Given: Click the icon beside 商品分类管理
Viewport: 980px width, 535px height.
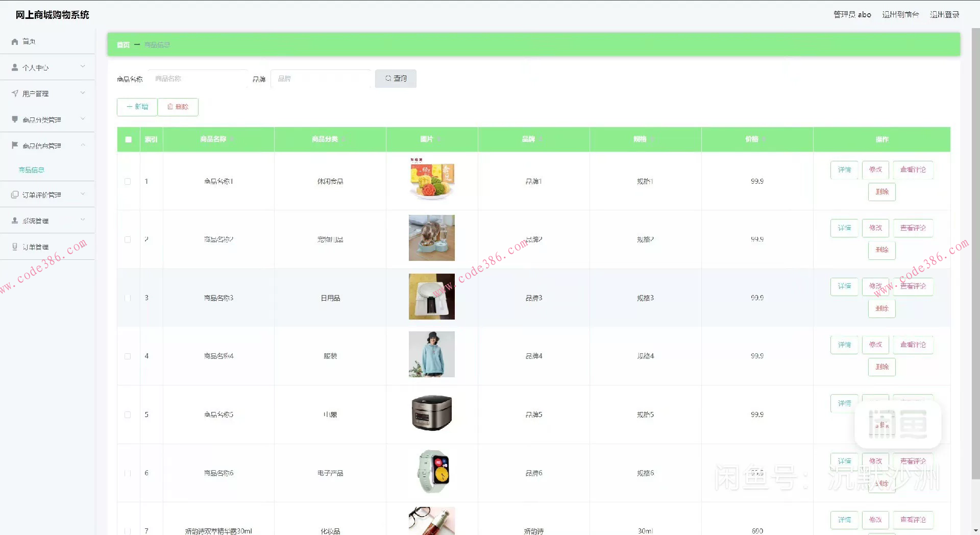Looking at the screenshot, I should point(15,119).
